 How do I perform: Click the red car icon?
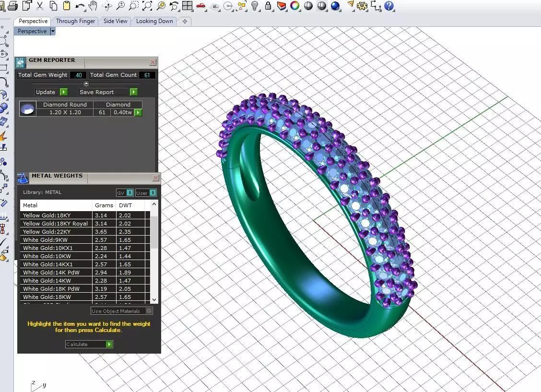(x=200, y=6)
